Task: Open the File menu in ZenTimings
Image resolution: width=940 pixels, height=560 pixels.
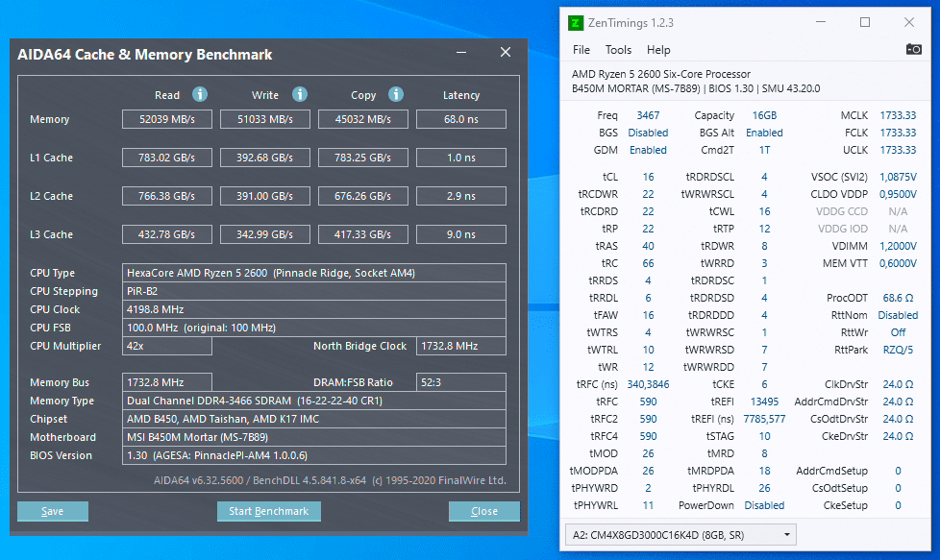Action: click(581, 50)
